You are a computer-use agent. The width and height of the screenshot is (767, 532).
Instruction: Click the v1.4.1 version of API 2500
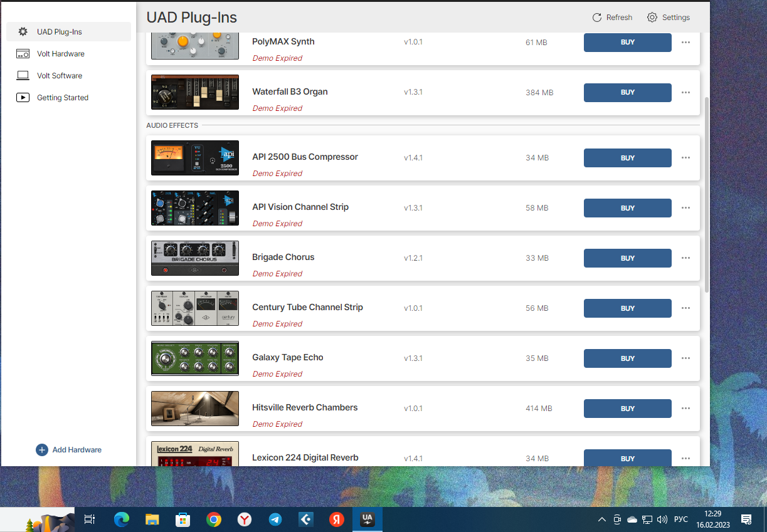pyautogui.click(x=413, y=158)
